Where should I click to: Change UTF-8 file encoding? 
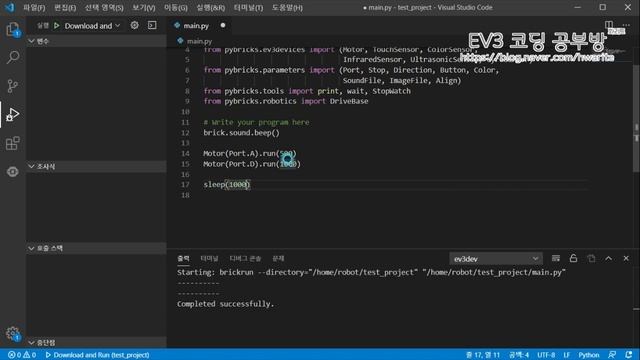(546, 355)
